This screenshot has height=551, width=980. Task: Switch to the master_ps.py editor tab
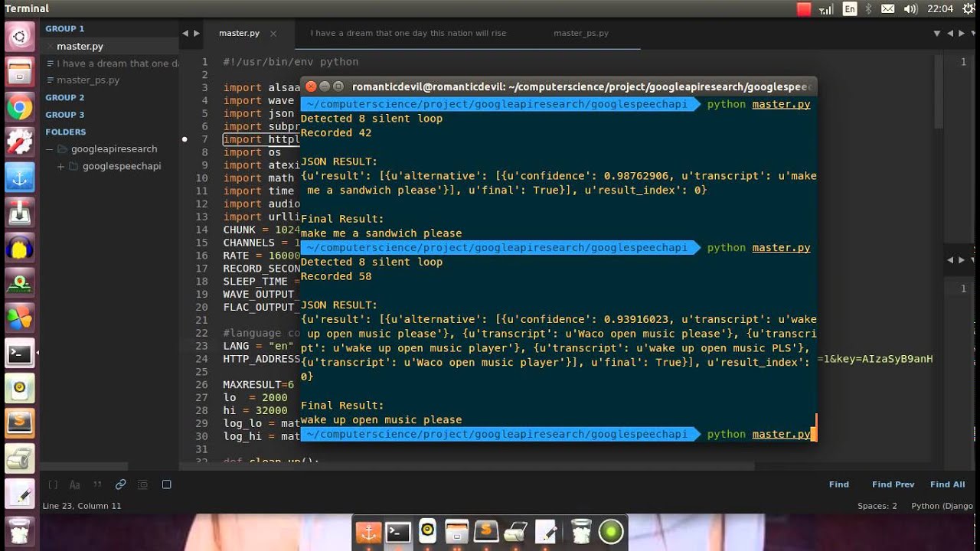point(581,33)
